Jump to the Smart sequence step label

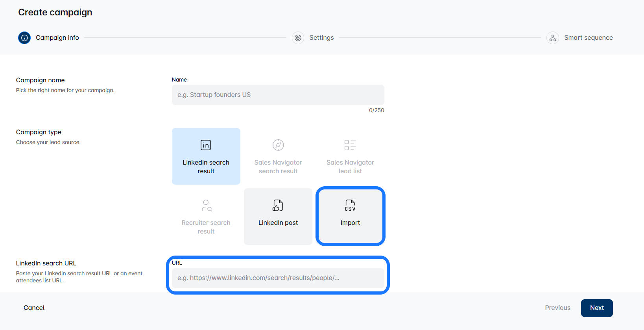tap(588, 38)
